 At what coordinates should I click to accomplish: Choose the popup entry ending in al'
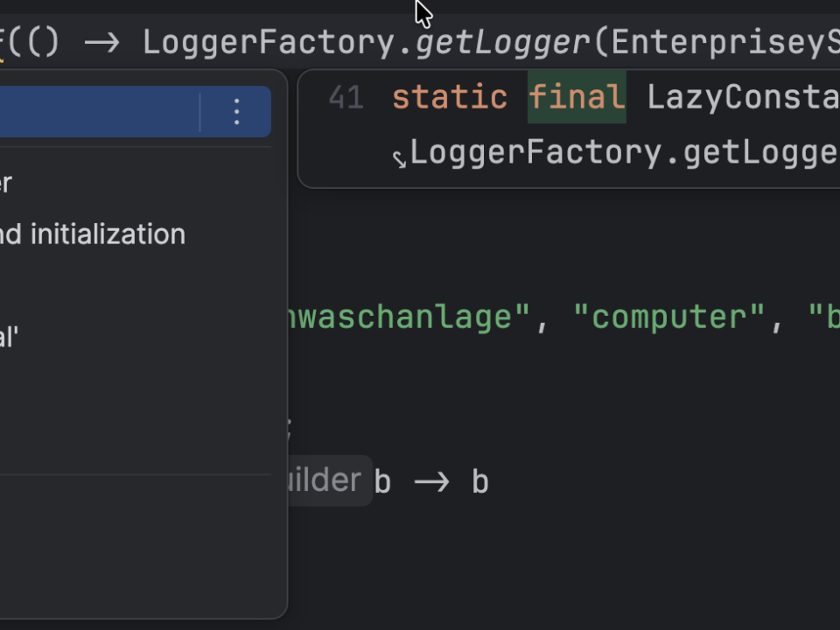tap(9, 338)
